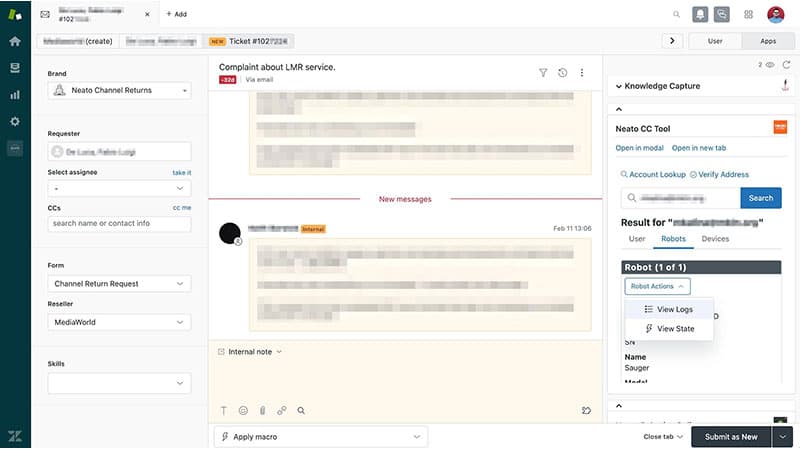The width and height of the screenshot is (800, 450).
Task: Open the products grid icon
Action: tap(748, 14)
